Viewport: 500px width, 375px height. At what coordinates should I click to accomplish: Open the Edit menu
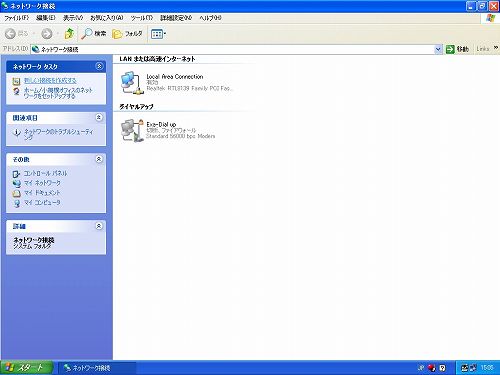pyautogui.click(x=46, y=18)
